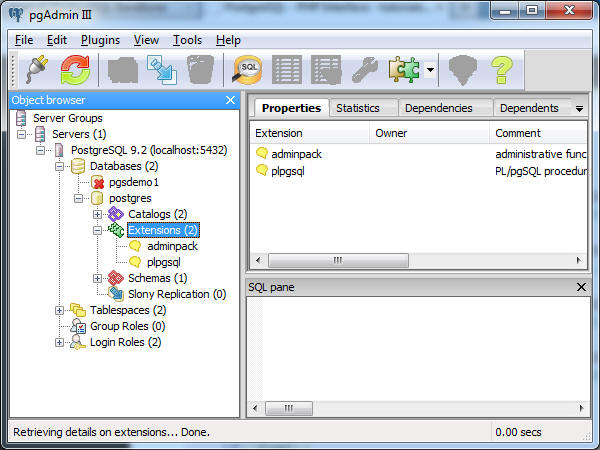
Task: Click inside the SQL pane text area
Action: (x=419, y=349)
